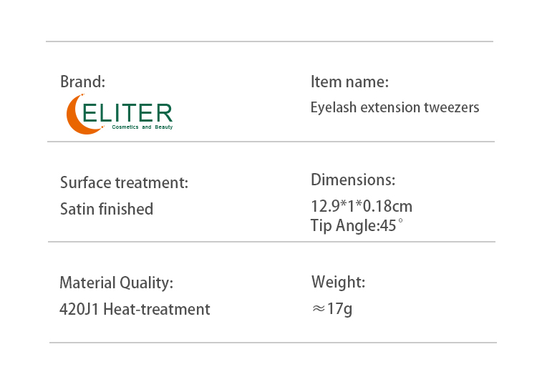Click the 'Material Quality:' label
The image size is (537, 392).
pyautogui.click(x=116, y=283)
